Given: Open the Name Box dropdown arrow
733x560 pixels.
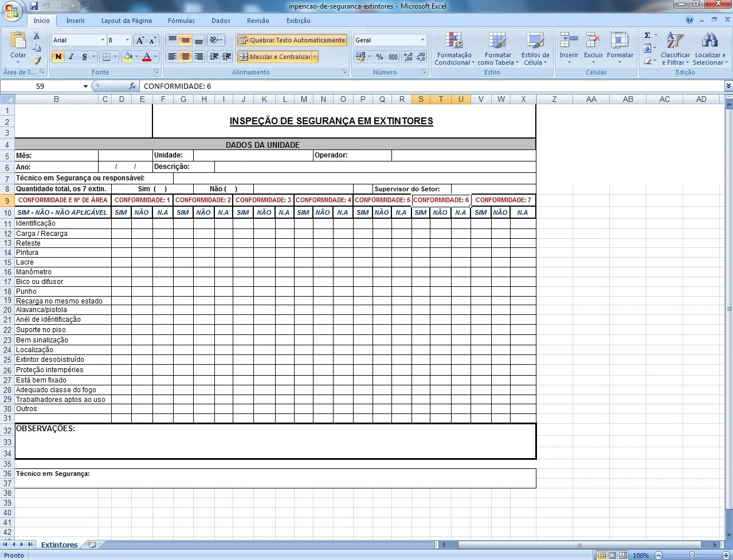Looking at the screenshot, I should 85,86.
